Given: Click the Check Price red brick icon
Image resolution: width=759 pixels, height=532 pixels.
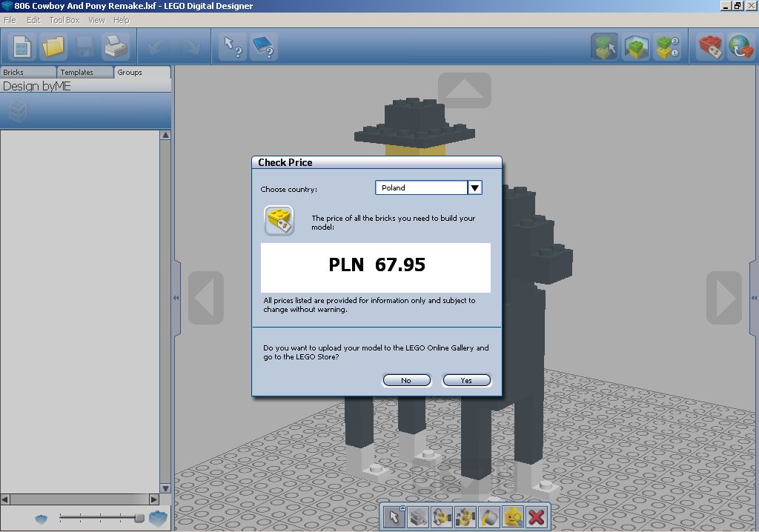Looking at the screenshot, I should point(709,47).
